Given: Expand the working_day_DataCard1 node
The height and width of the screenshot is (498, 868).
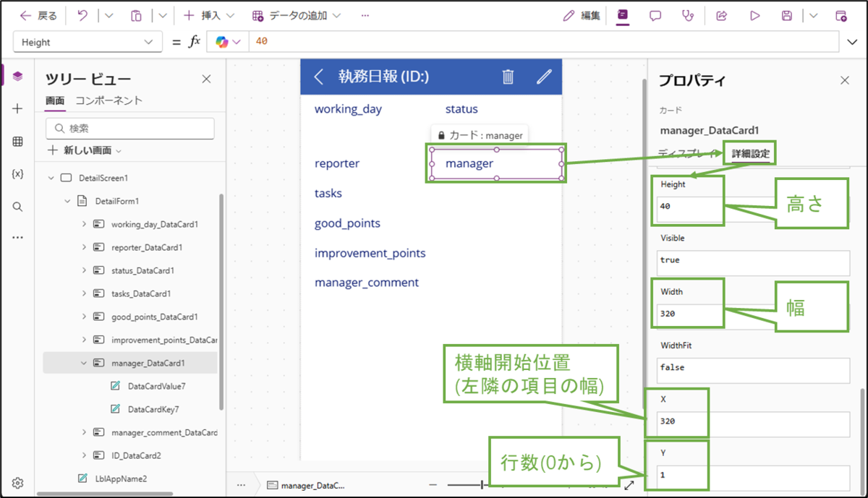Looking at the screenshot, I should (x=84, y=224).
